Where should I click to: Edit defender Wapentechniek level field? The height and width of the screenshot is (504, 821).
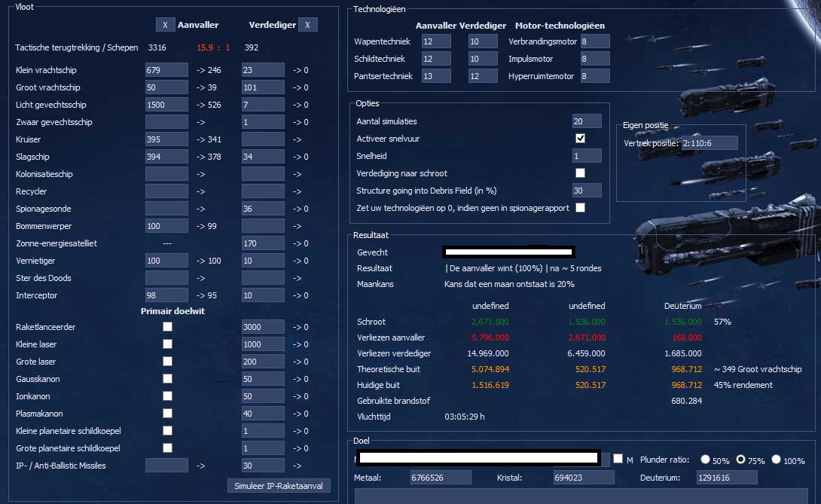point(483,41)
